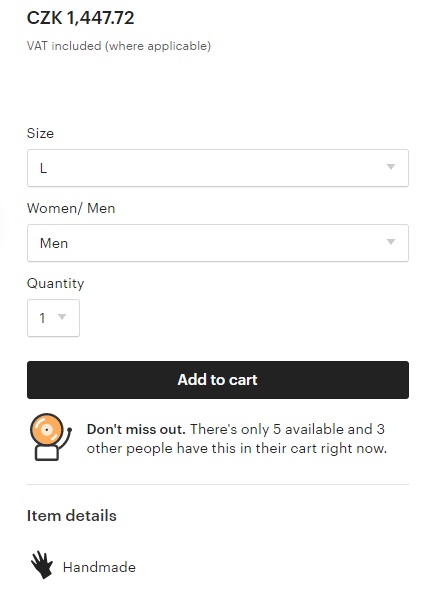The image size is (432, 590).
Task: Click the Size field label
Action: 40,133
